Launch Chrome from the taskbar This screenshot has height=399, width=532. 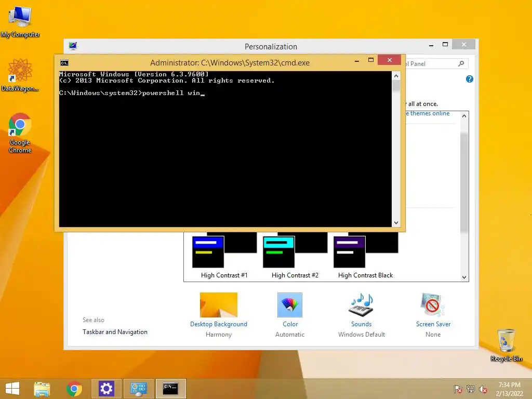tap(74, 389)
